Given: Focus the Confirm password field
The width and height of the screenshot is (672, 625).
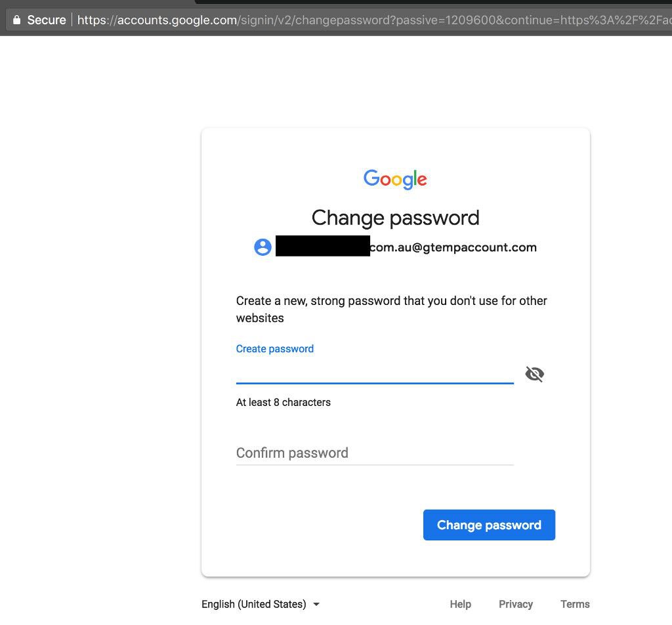Looking at the screenshot, I should 375,453.
